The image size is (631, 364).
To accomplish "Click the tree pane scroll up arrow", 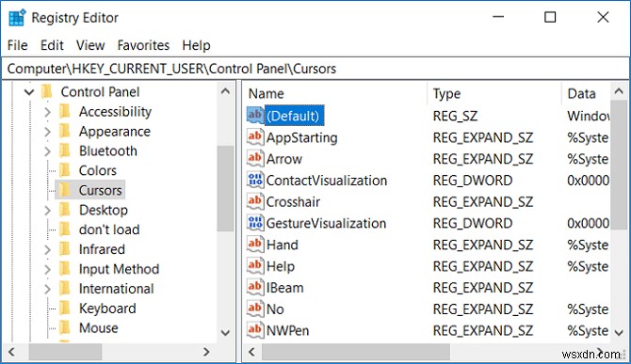I will [225, 91].
